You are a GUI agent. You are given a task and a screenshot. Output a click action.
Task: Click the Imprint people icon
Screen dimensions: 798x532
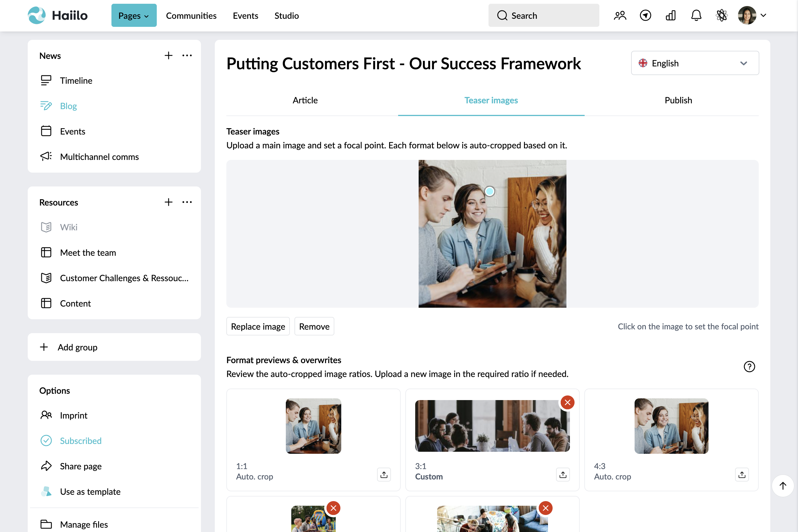[46, 415]
